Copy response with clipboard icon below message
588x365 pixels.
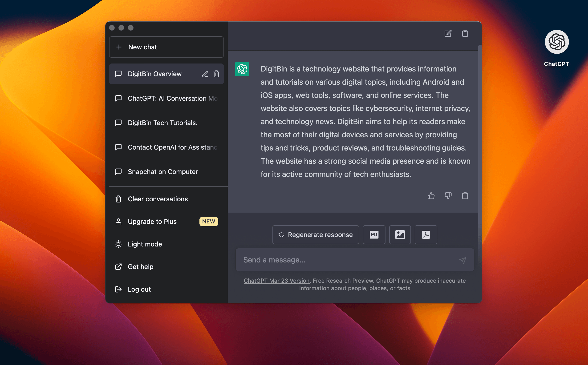click(465, 196)
